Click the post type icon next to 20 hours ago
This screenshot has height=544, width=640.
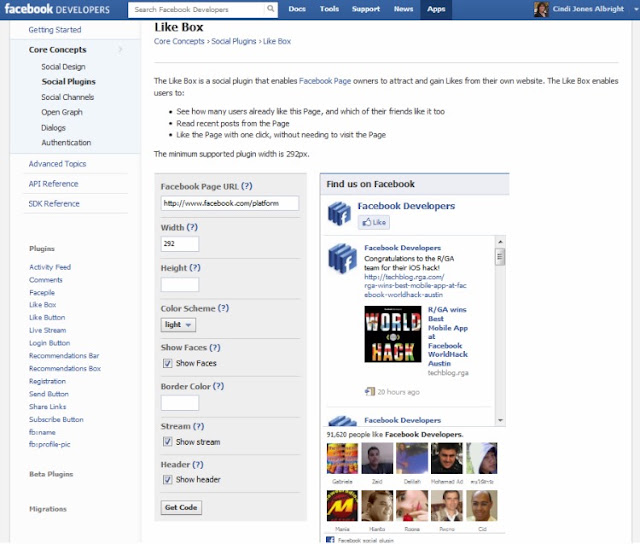click(369, 392)
